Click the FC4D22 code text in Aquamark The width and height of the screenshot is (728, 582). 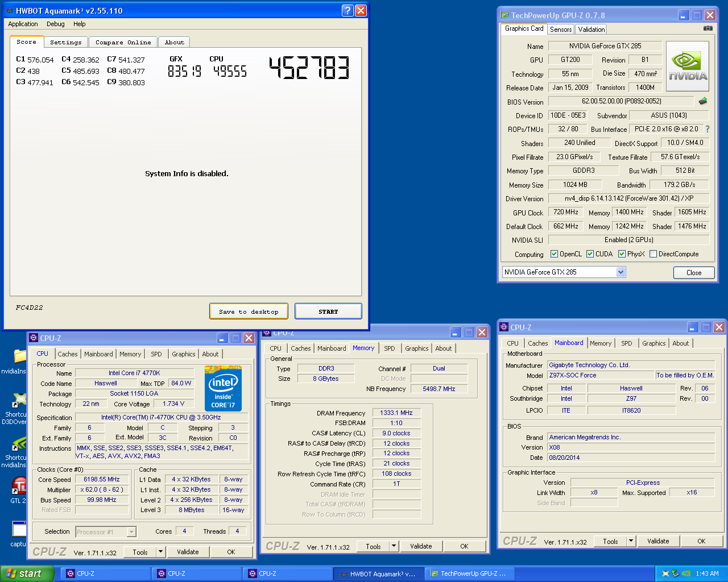pos(29,307)
